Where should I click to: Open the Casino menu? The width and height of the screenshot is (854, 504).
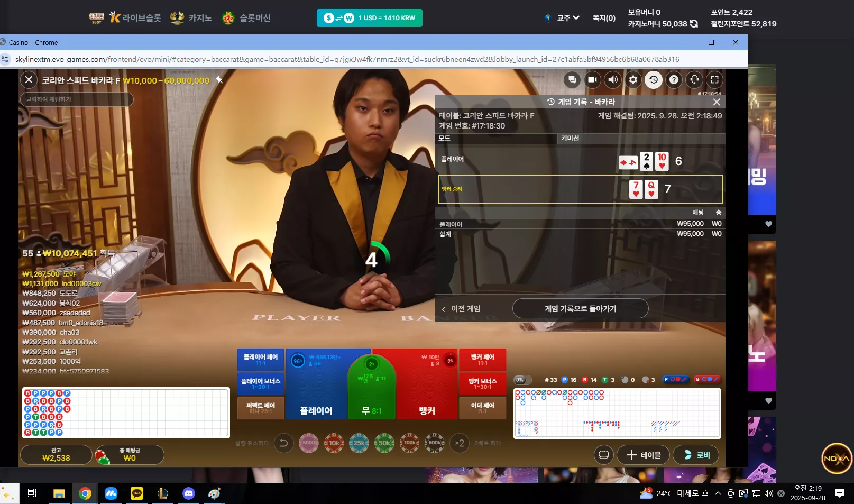pos(191,17)
